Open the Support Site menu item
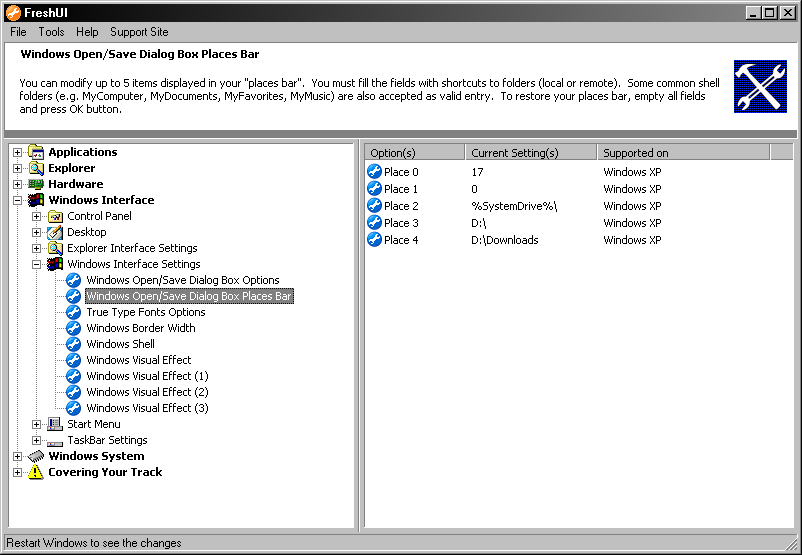The height and width of the screenshot is (555, 802). [139, 32]
